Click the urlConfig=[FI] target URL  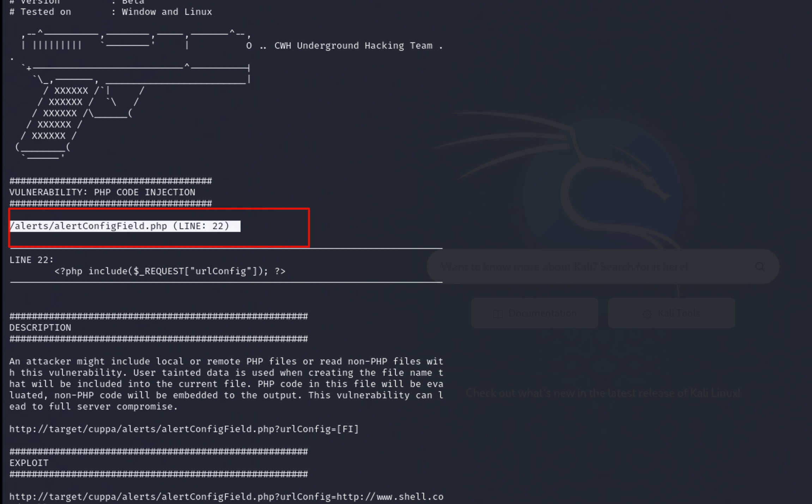point(183,429)
